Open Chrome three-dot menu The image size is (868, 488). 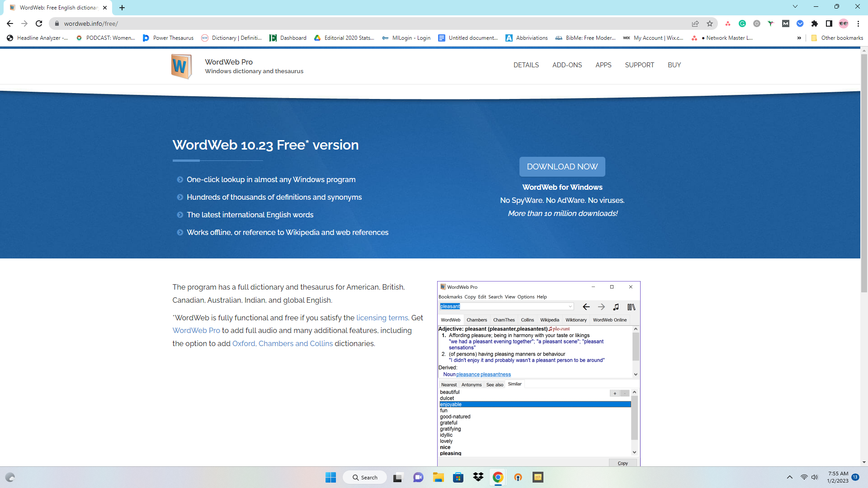(x=858, y=23)
